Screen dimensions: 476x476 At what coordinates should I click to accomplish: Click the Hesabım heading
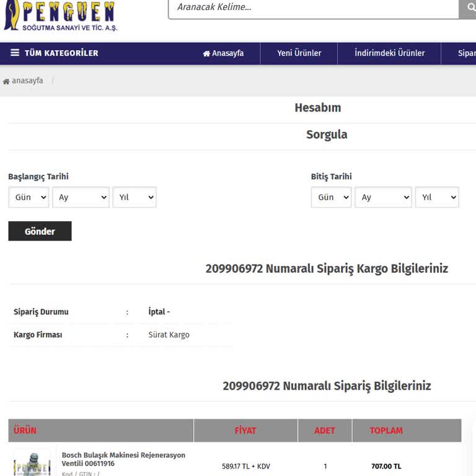(317, 108)
